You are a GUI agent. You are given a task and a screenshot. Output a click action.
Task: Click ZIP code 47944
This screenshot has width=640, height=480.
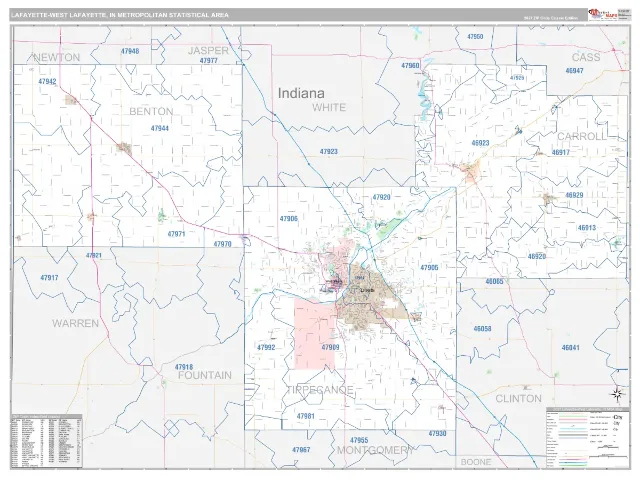[x=160, y=129]
